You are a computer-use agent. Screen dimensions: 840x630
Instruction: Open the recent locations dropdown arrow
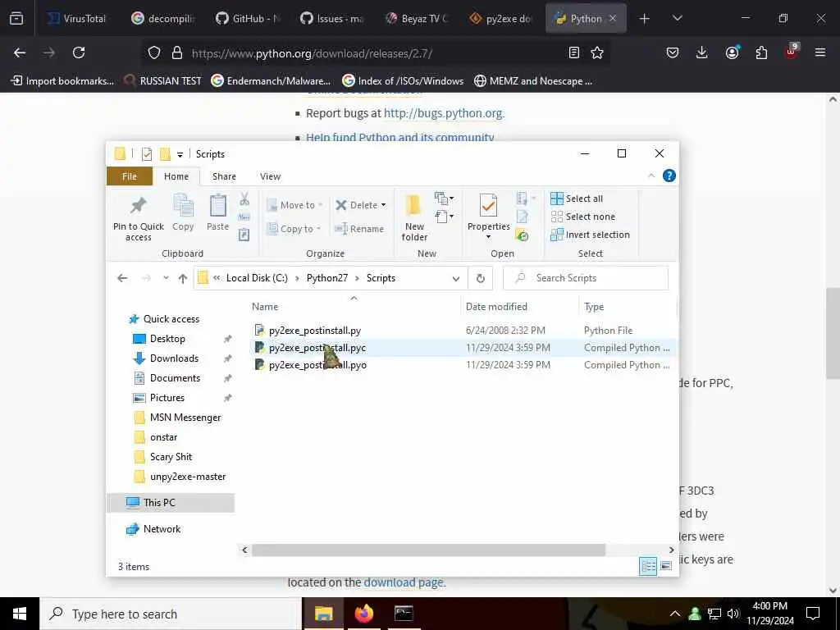pos(166,278)
